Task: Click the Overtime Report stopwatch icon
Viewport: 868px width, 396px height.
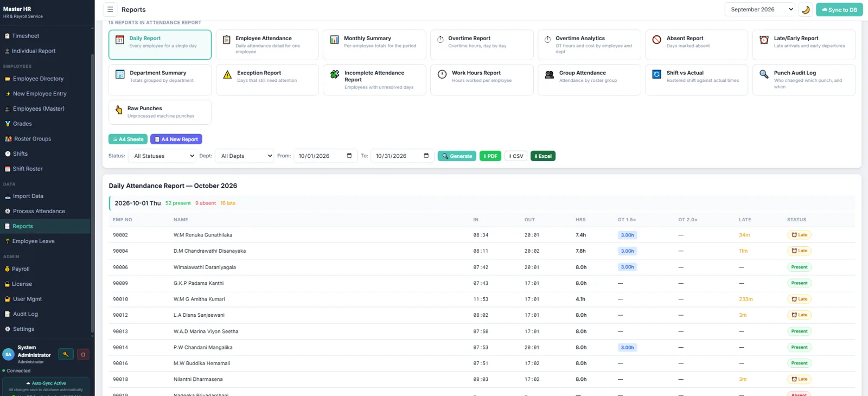Action: [x=441, y=39]
